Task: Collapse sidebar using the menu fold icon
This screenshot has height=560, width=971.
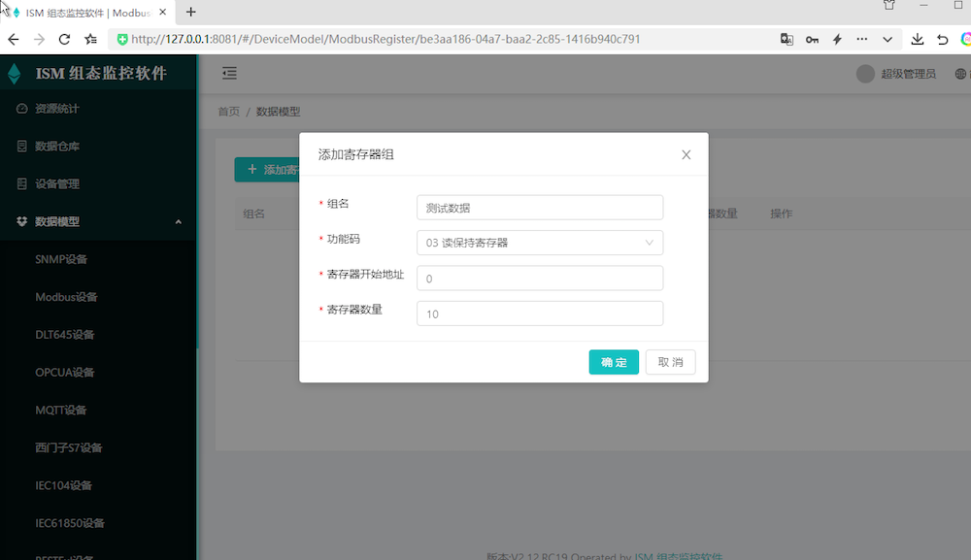Action: coord(229,74)
